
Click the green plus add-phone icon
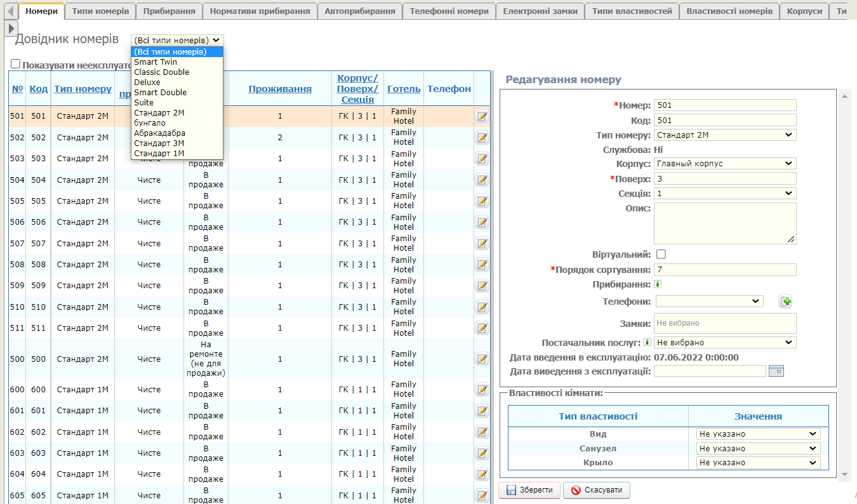click(786, 302)
